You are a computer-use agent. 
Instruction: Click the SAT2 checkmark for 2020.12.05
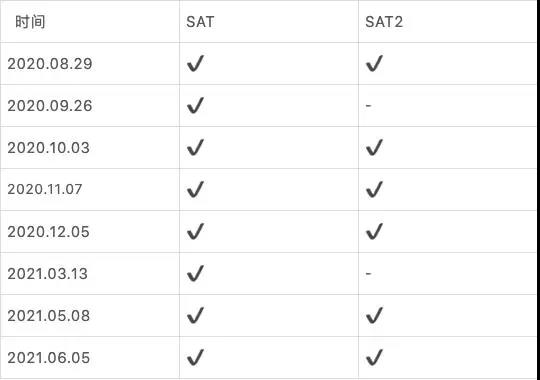coord(374,232)
